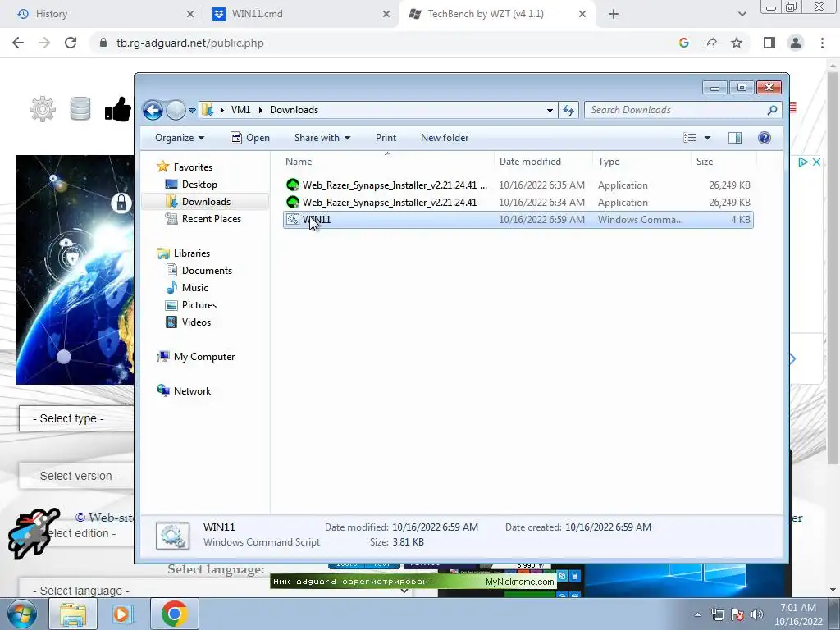Expand the address bar history dropdown
Viewport: 840px width, 630px height.
coord(550,111)
